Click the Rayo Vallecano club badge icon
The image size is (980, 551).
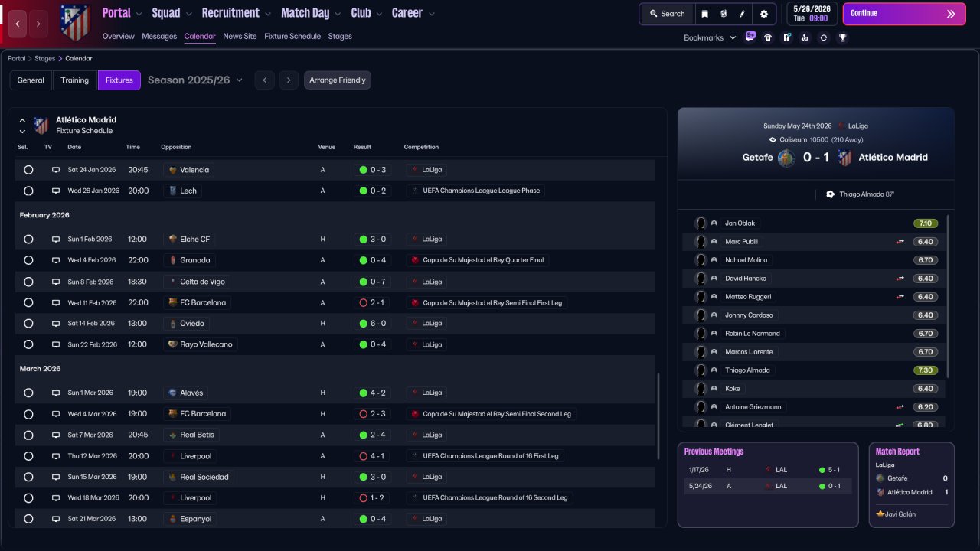(x=173, y=344)
